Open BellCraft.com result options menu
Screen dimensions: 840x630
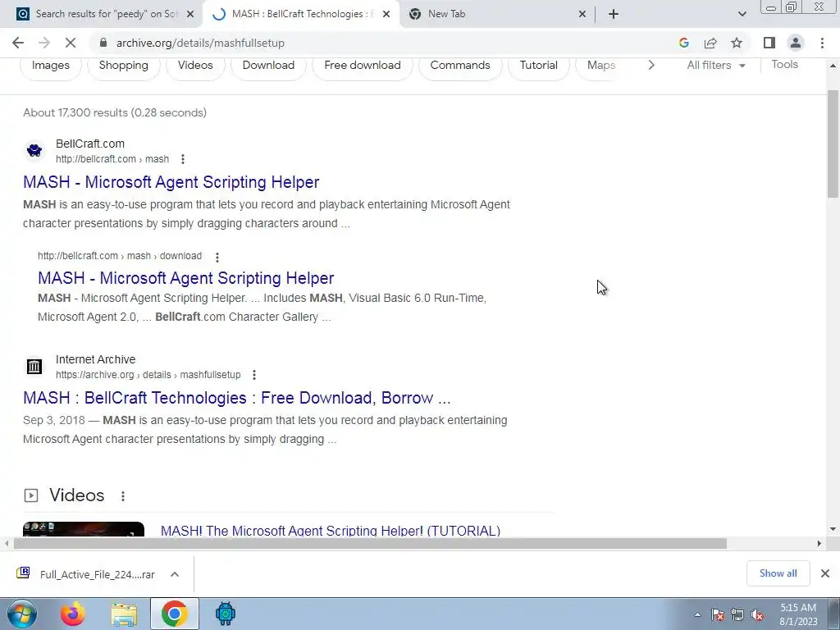[183, 159]
